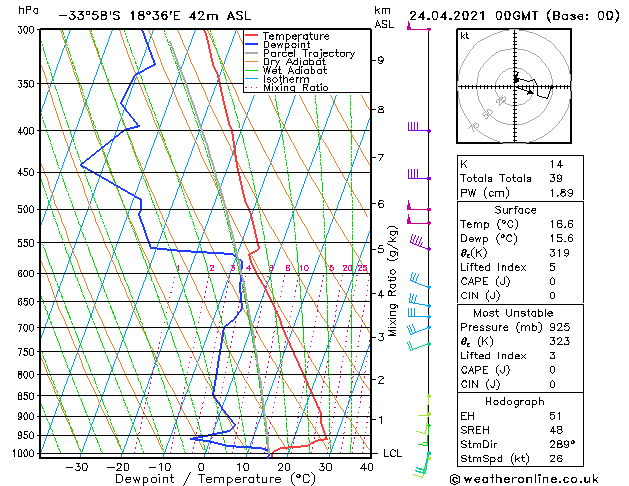This screenshot has width=629, height=486.
Task: Click the magenta wind flag at 500 hPa
Action: coord(419,206)
